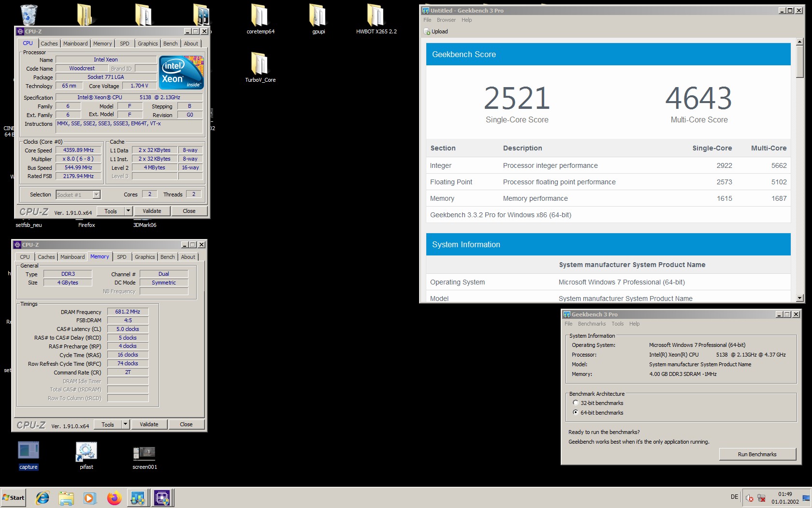Open File menu in Geekbench results window
812x508 pixels.
coord(427,20)
